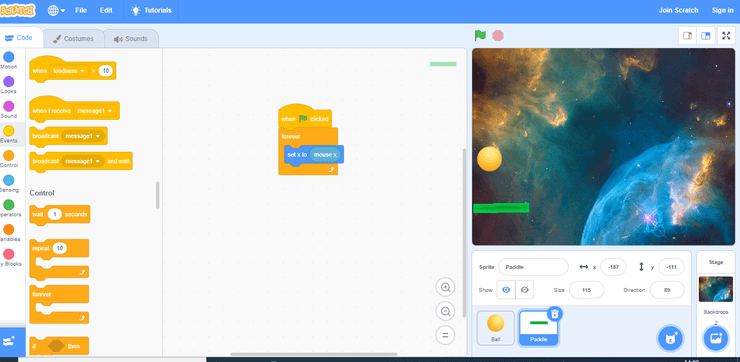
Task: Open message1 dropdown in broadcast block
Action: 82,136
